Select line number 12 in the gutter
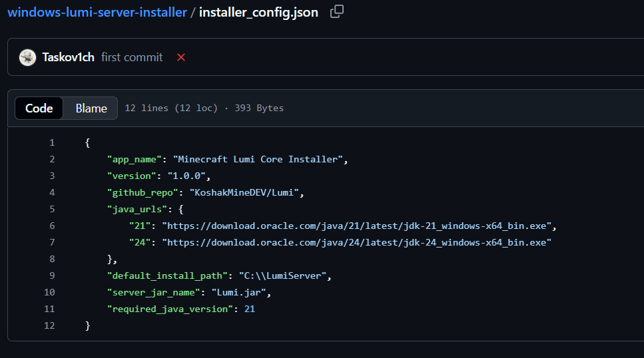This screenshot has height=358, width=644. coord(49,325)
